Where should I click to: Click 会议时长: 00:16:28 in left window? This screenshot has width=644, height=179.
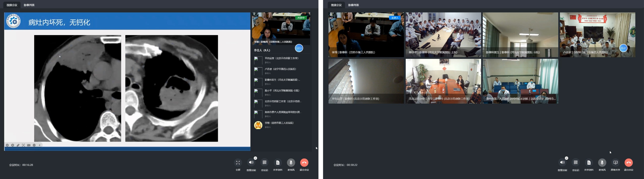click(x=21, y=165)
